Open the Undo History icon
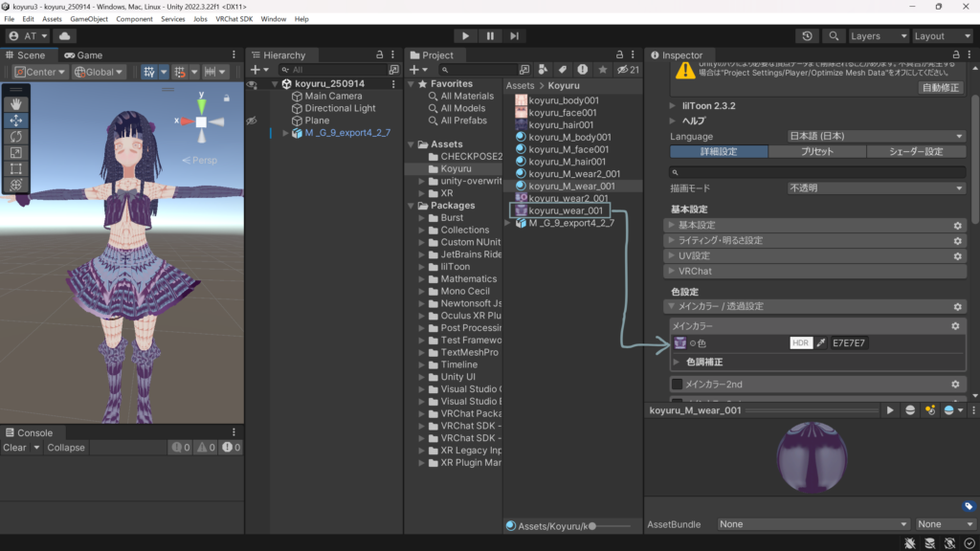980x551 pixels. (x=809, y=36)
